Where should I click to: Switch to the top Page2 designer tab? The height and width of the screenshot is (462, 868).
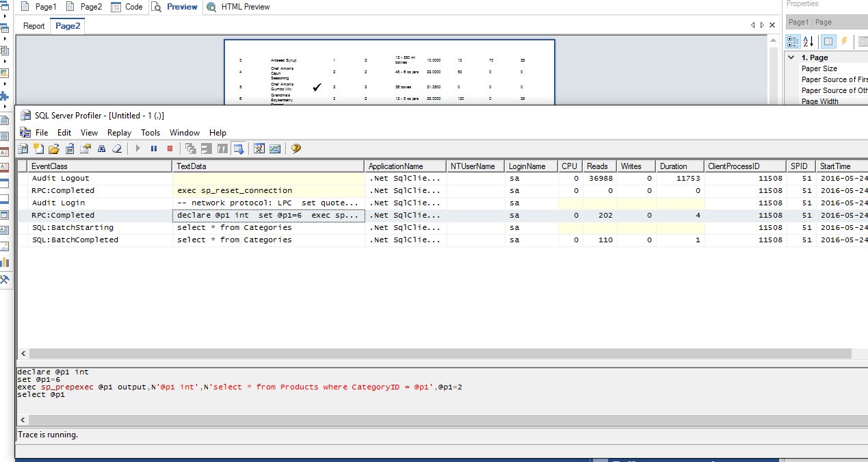84,7
